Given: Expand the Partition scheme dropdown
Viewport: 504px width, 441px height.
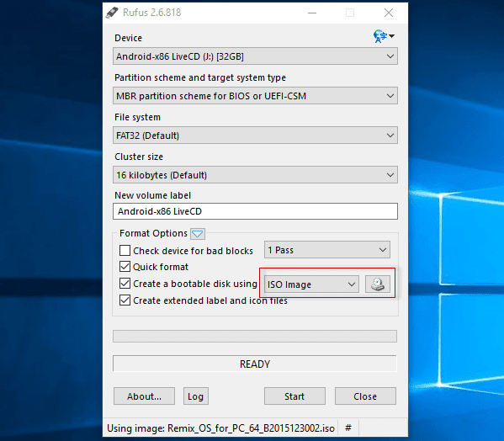Looking at the screenshot, I should pyautogui.click(x=255, y=96).
